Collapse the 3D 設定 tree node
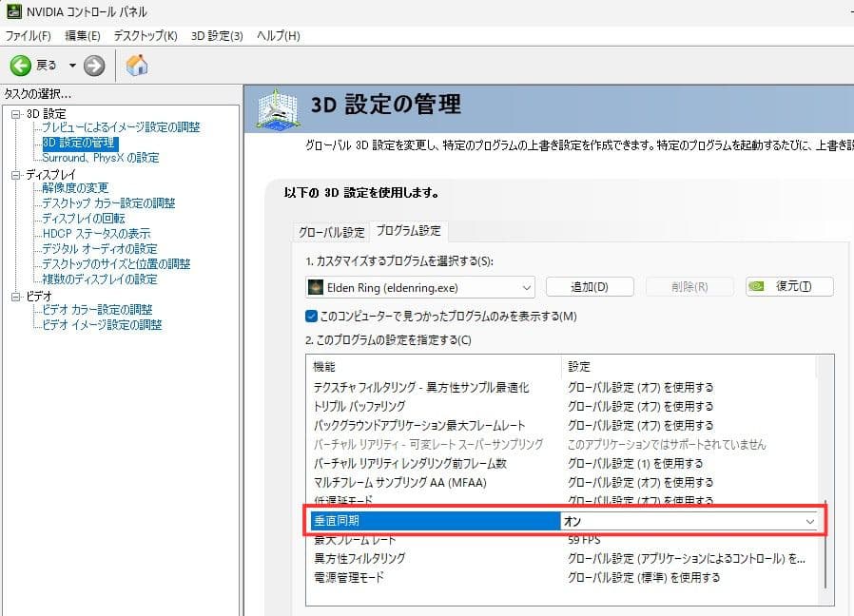The image size is (854, 616). pos(16,114)
